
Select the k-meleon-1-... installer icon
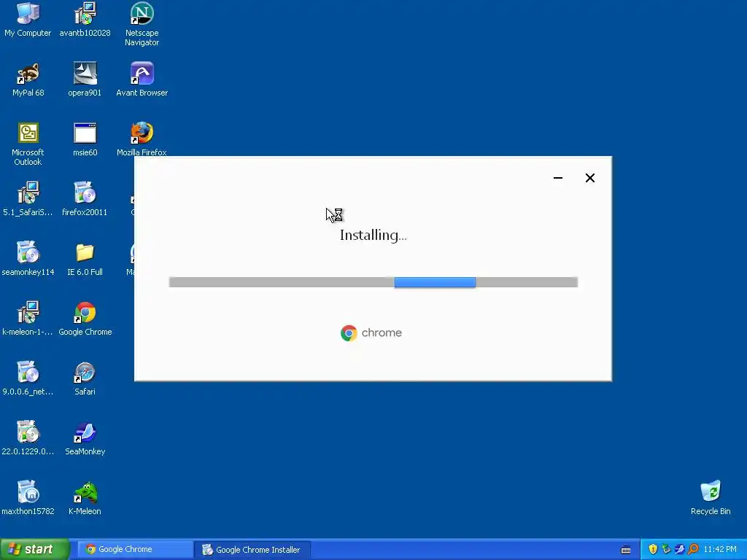(x=28, y=319)
